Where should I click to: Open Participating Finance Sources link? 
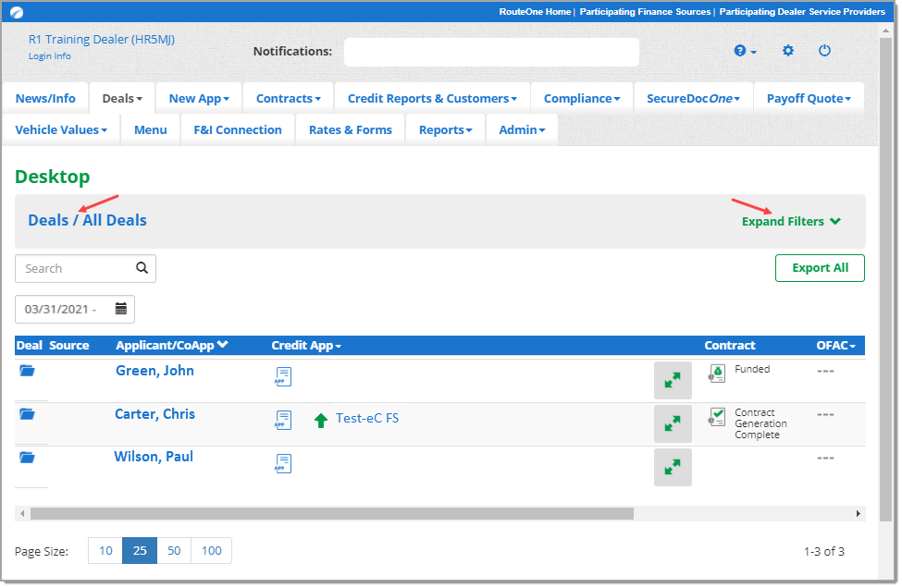(645, 11)
